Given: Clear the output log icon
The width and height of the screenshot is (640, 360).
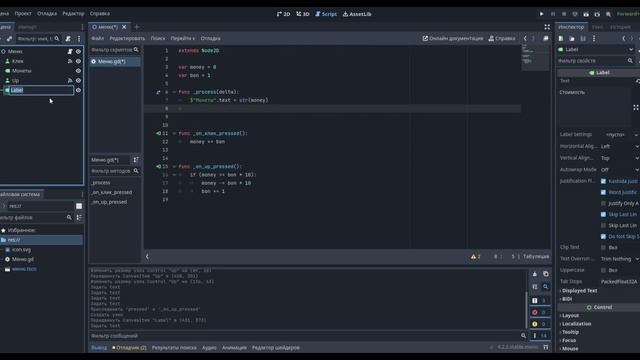Looking at the screenshot, I should [535, 274].
